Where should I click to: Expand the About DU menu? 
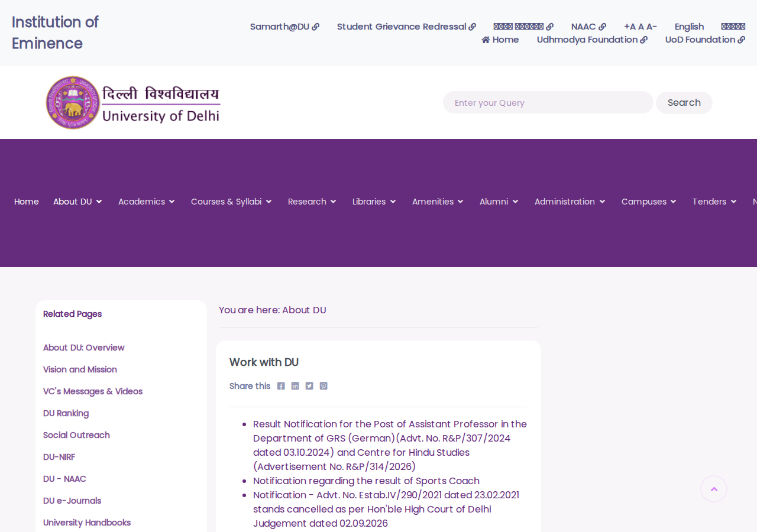[x=78, y=202]
